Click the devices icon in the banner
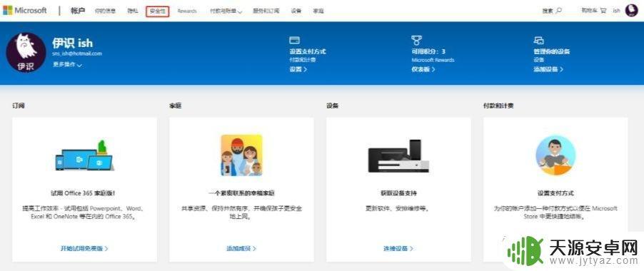 click(x=538, y=40)
